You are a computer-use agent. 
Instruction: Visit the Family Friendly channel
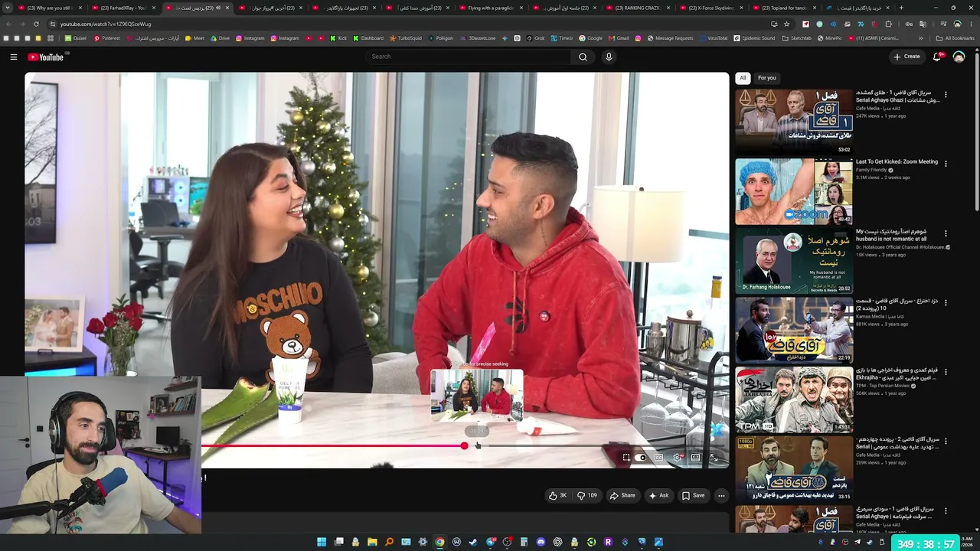(x=871, y=170)
